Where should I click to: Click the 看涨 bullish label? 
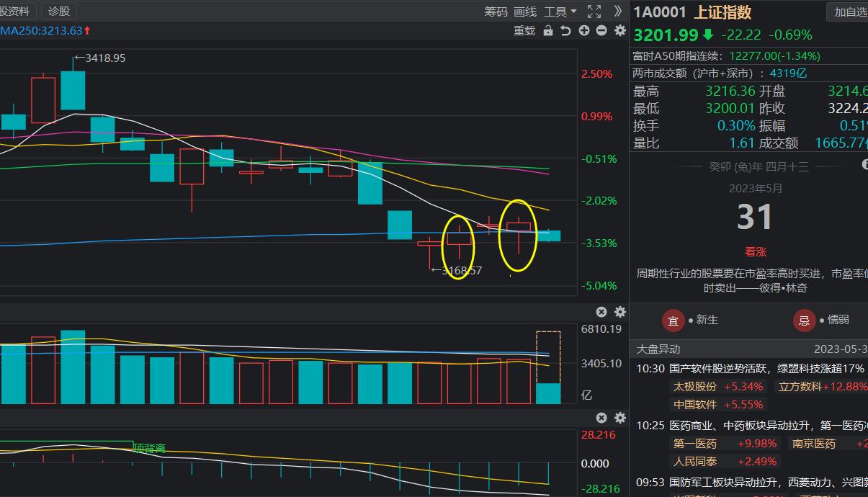point(756,252)
